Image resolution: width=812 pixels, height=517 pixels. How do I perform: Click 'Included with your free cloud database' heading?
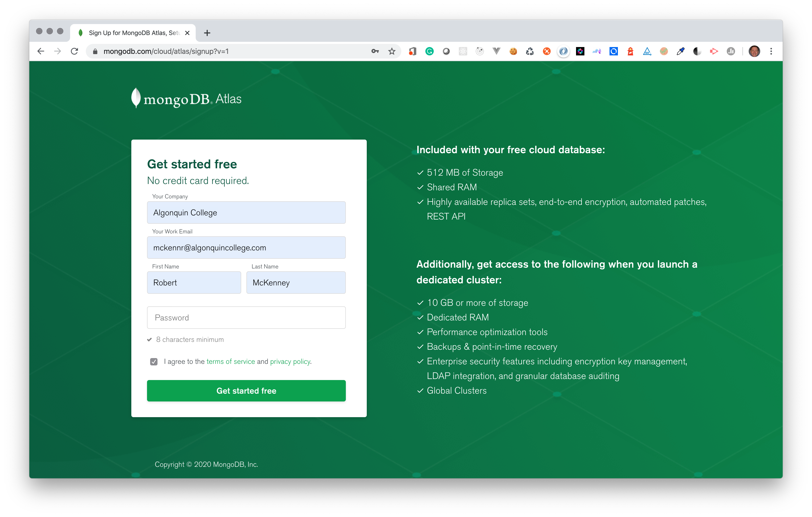tap(511, 150)
